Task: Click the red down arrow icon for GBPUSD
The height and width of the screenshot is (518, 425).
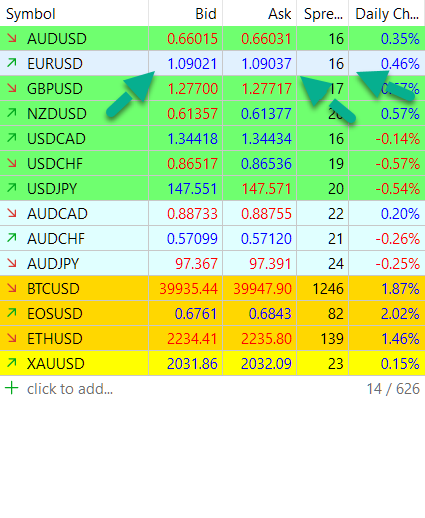Action: click(x=12, y=88)
